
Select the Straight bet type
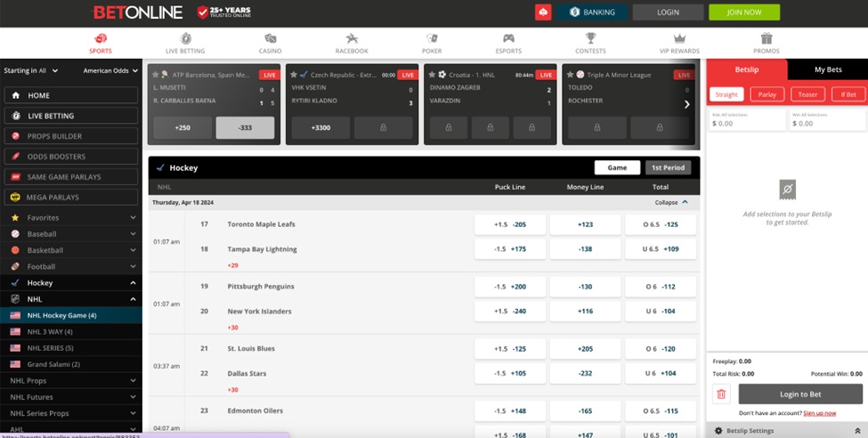[x=726, y=94]
